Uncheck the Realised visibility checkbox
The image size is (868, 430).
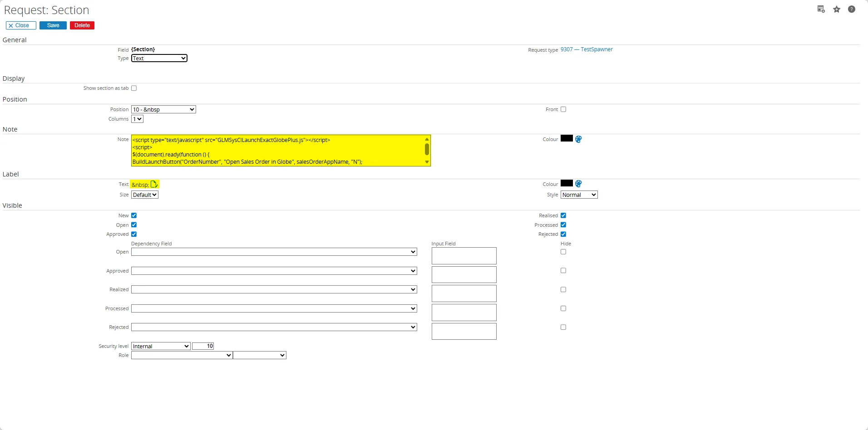(x=563, y=215)
